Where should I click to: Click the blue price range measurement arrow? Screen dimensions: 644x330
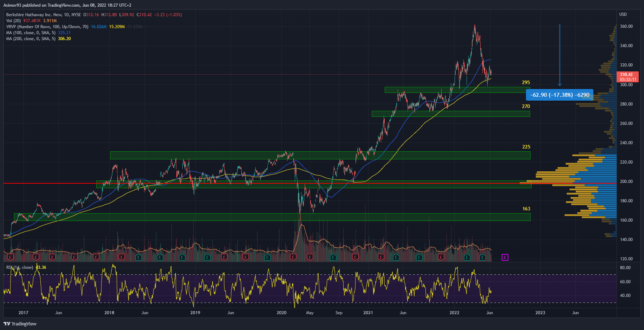point(560,55)
